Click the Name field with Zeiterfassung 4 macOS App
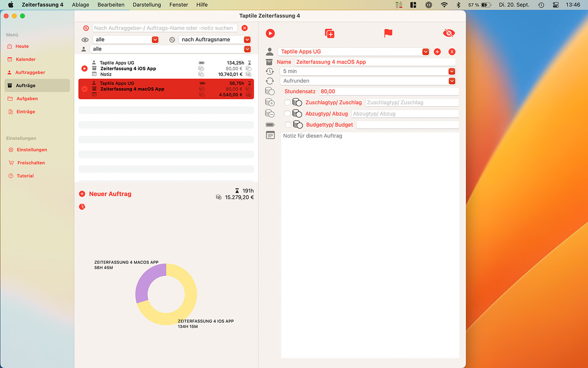This screenshot has height=368, width=588. pos(375,62)
